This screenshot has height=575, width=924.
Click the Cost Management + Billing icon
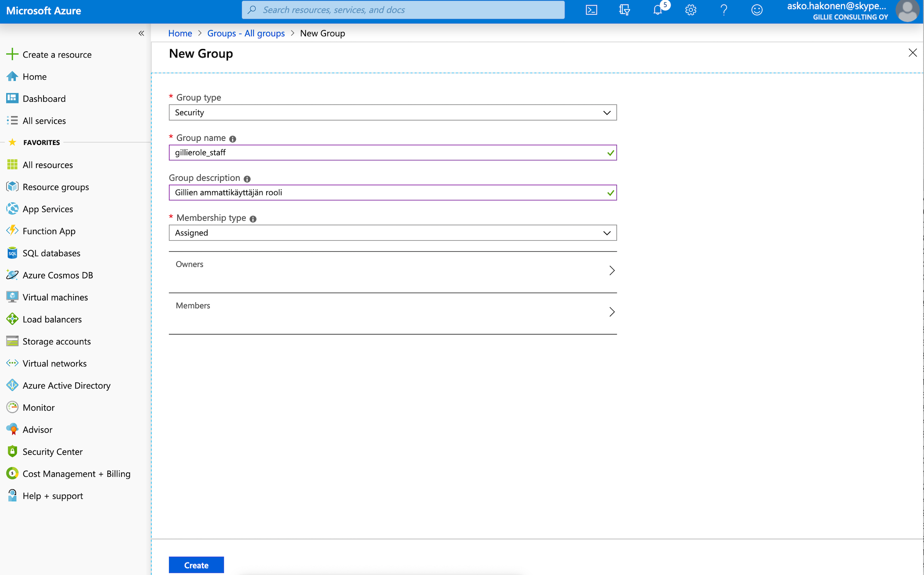(x=12, y=473)
